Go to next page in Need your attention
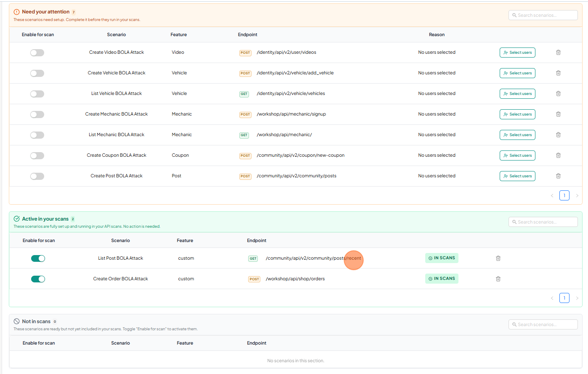This screenshot has width=588, height=374. click(x=577, y=195)
